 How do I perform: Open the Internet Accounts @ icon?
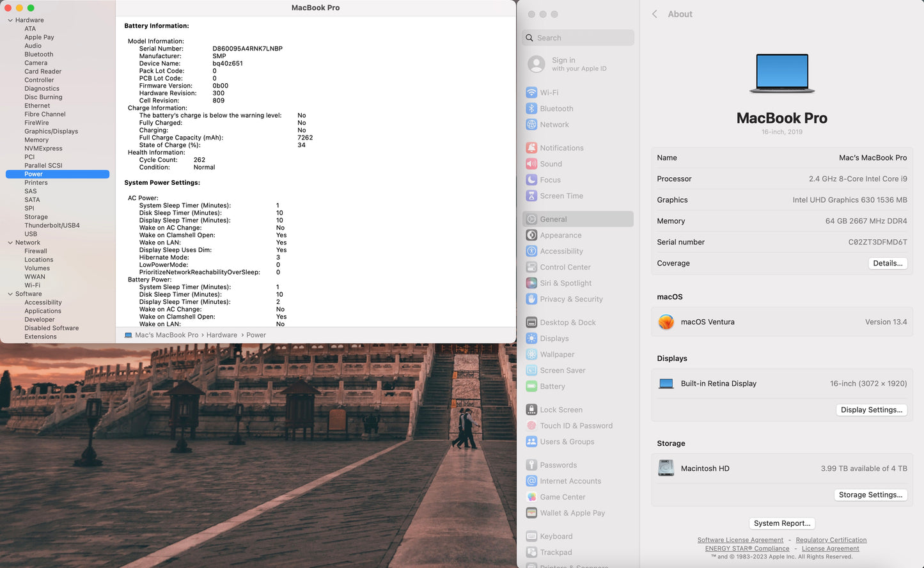tap(531, 481)
